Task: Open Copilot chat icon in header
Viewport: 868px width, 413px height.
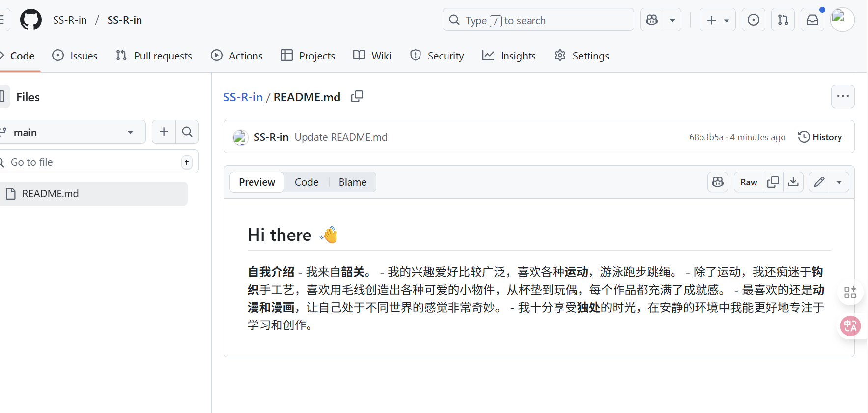Action: (x=652, y=20)
